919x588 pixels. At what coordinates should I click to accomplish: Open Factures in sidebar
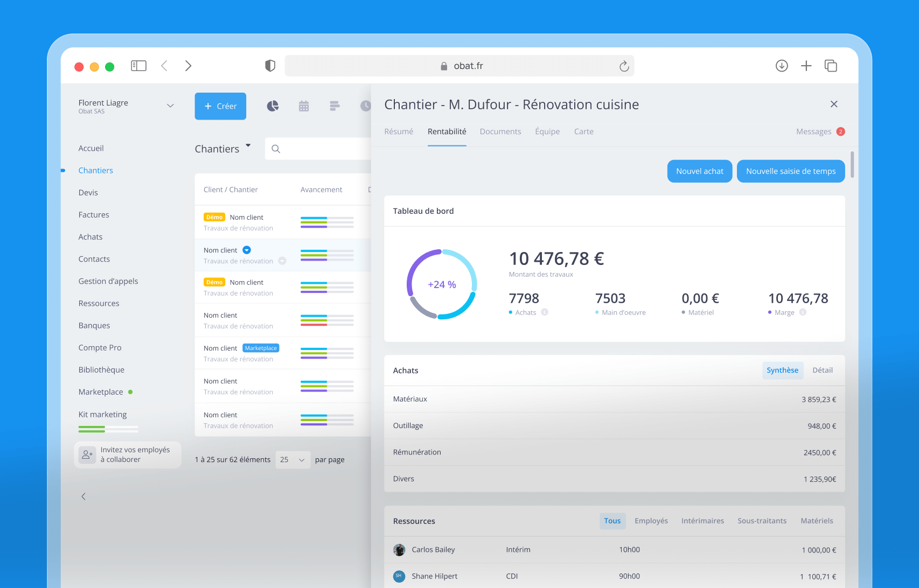coord(94,215)
